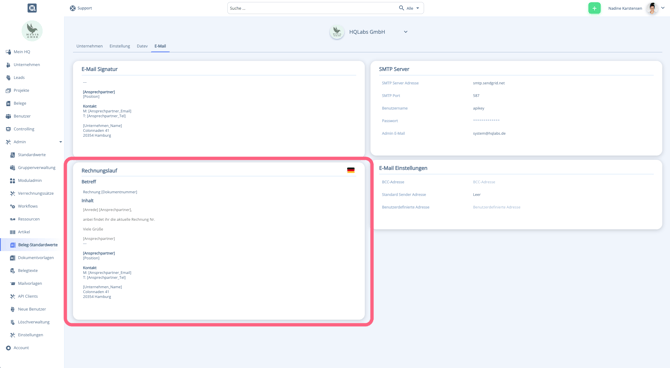The width and height of the screenshot is (670, 368).
Task: Click Benutzername value apikey
Action: coord(479,108)
